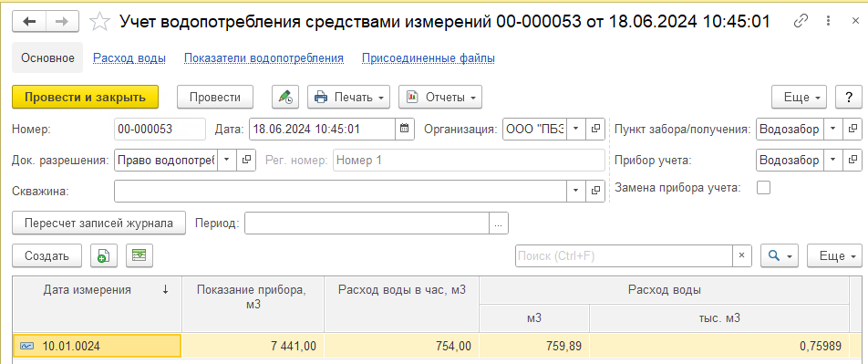This screenshot has height=364, width=868.
Task: Expand the Отчеты dropdown menu
Action: pos(440,97)
